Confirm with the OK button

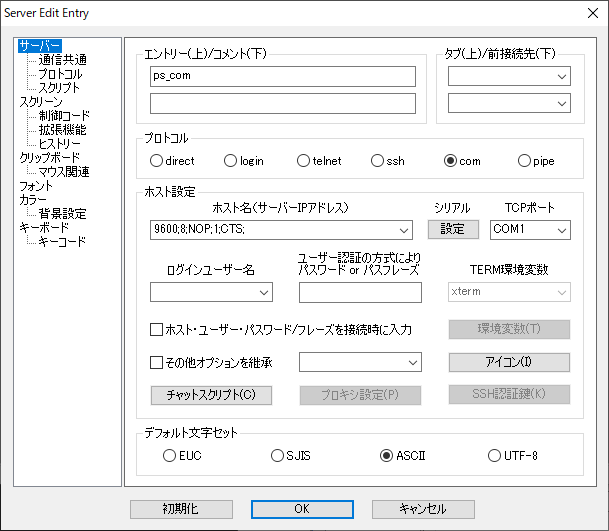coord(302,509)
